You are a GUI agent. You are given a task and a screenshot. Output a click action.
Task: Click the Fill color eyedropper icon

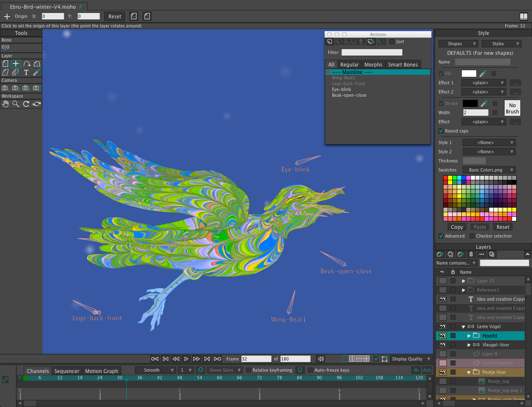(x=483, y=74)
